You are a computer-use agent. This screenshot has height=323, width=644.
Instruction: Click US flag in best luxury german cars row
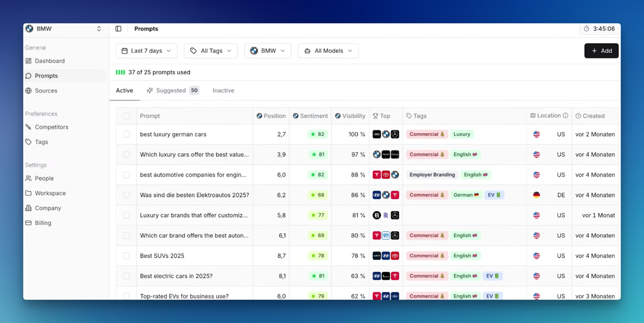[x=536, y=134]
